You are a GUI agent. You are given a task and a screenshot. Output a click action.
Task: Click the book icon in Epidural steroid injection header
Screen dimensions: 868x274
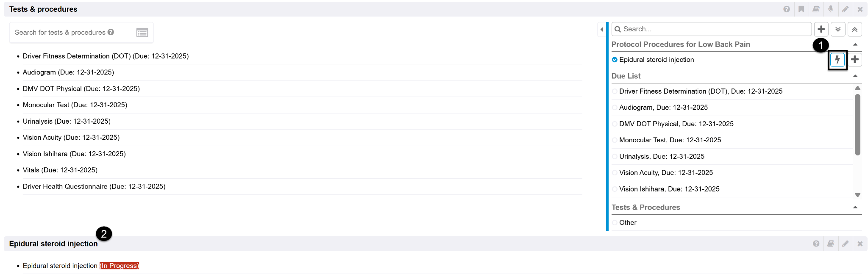(x=831, y=244)
